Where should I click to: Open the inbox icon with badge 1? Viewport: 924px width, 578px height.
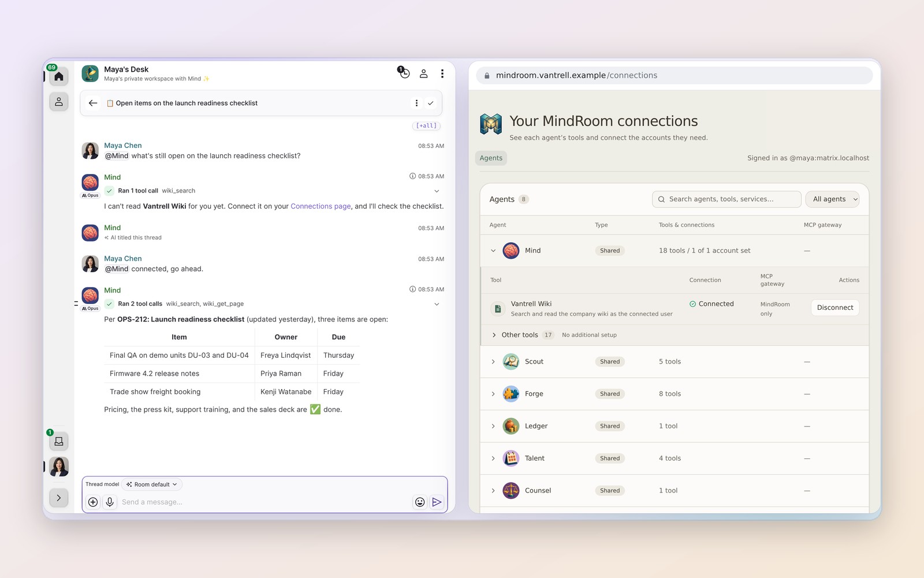pyautogui.click(x=59, y=442)
